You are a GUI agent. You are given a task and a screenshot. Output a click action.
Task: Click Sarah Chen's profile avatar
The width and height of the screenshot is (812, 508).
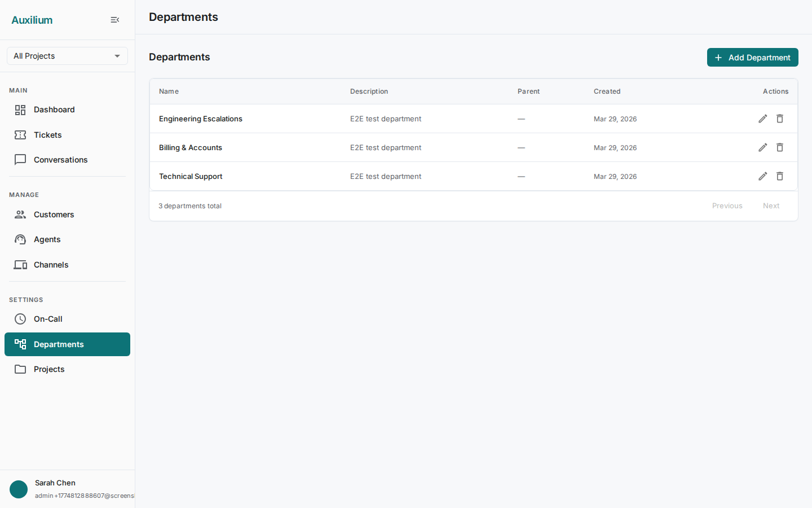[x=19, y=489]
